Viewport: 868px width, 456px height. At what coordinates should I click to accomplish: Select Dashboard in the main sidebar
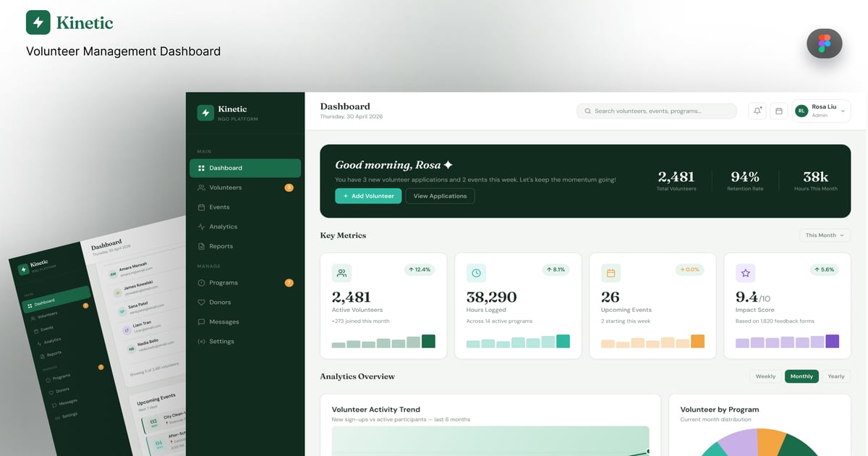click(x=245, y=168)
